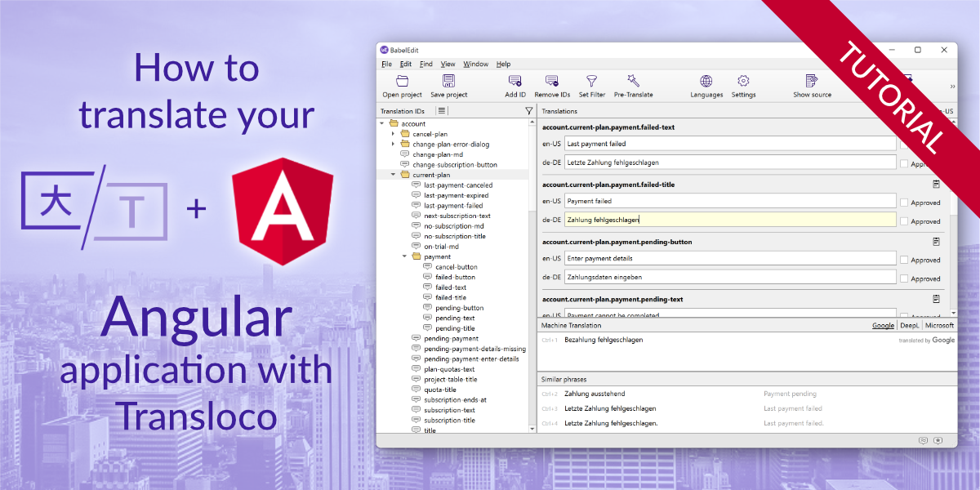Select the failed-title tree item
Screen dimensions: 980x490
tap(451, 297)
